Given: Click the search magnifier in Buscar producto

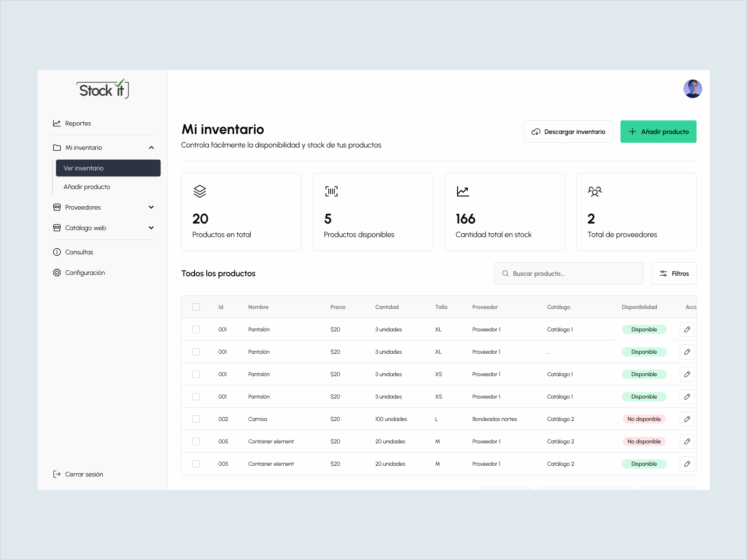Looking at the screenshot, I should pyautogui.click(x=506, y=273).
